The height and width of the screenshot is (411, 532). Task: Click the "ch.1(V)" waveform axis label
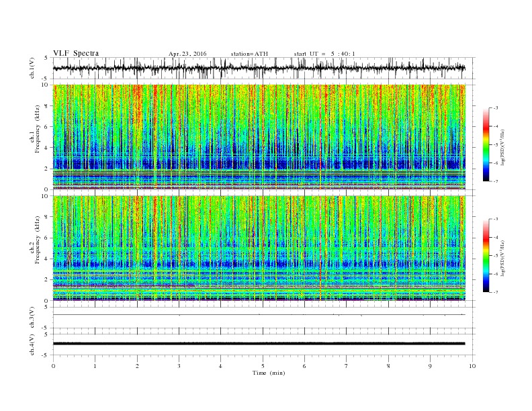pyautogui.click(x=32, y=68)
